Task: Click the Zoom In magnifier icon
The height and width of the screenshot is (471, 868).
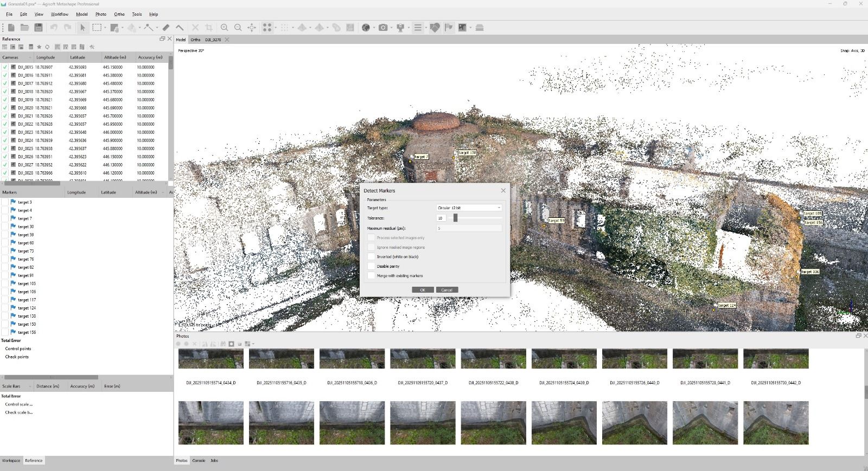Action: pos(224,28)
